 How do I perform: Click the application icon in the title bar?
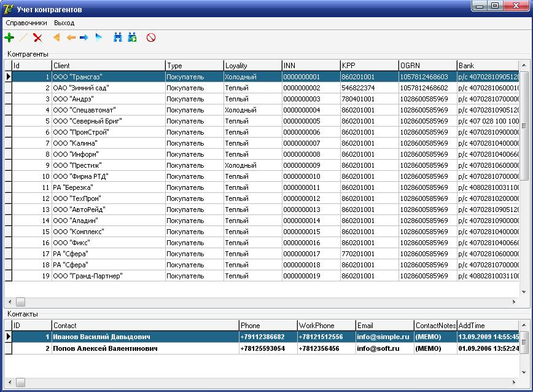pos(8,9)
